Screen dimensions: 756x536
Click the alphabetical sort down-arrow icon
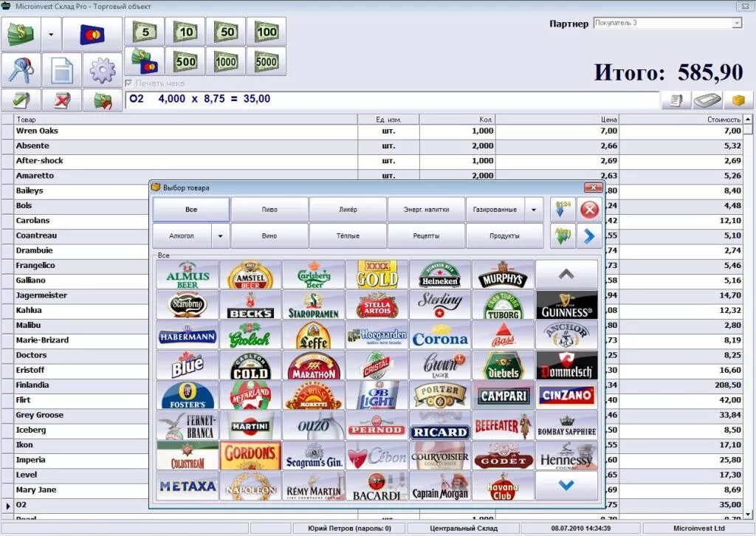pos(563,236)
